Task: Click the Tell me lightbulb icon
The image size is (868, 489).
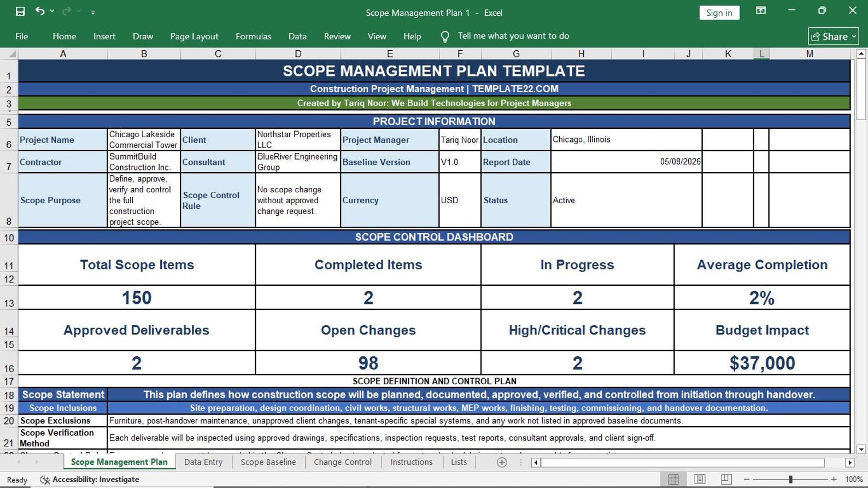Action: click(x=445, y=37)
